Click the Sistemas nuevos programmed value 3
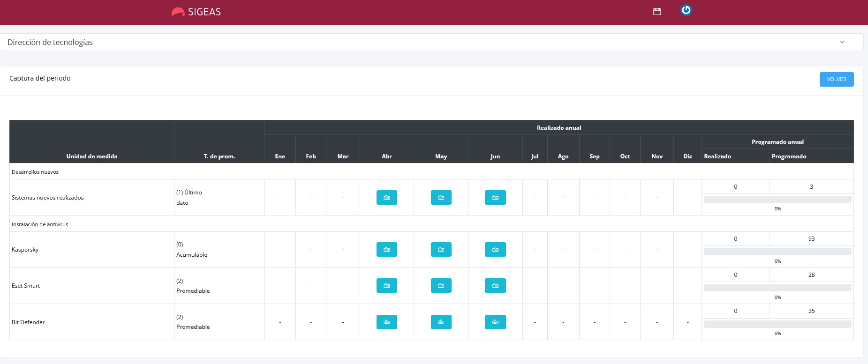 pos(811,186)
